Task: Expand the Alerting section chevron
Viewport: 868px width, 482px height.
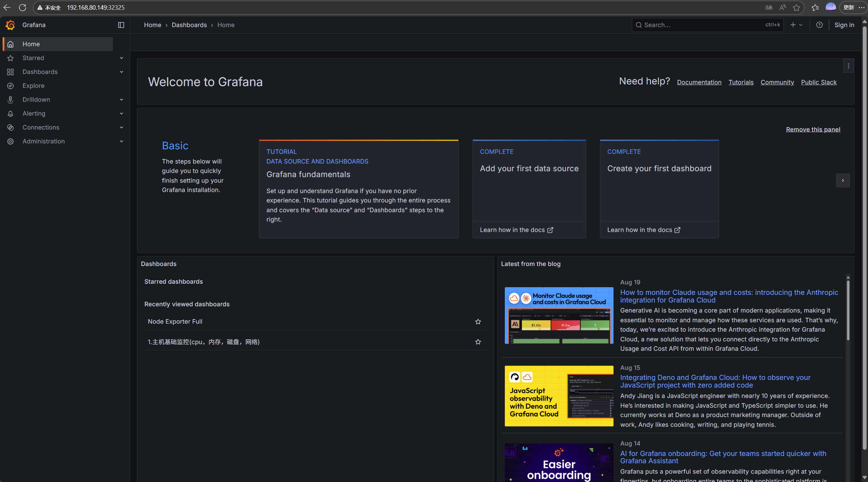Action: pos(122,114)
